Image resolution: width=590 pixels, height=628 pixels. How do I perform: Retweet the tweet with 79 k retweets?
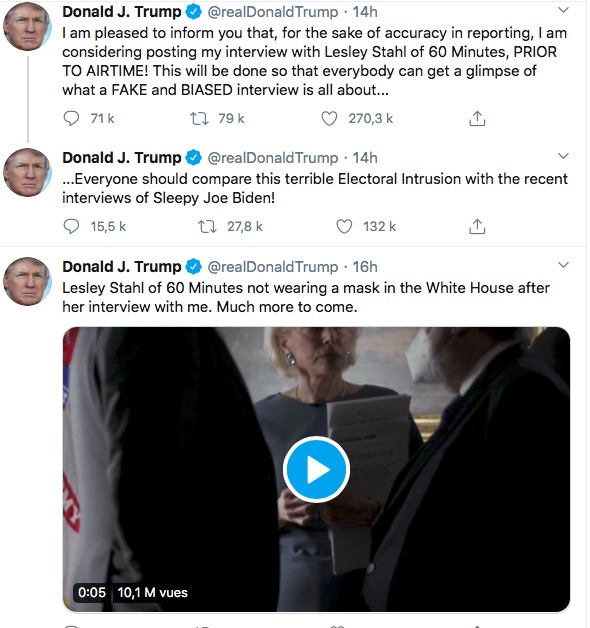click(x=199, y=119)
